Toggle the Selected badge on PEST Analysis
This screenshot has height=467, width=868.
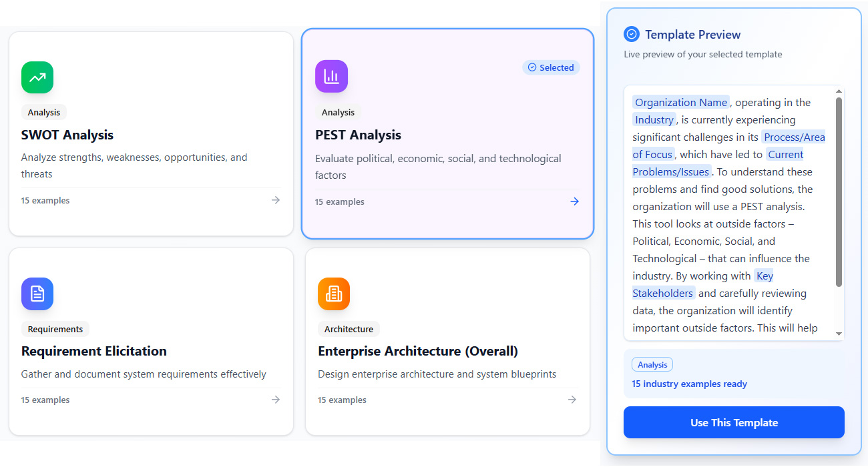click(551, 67)
